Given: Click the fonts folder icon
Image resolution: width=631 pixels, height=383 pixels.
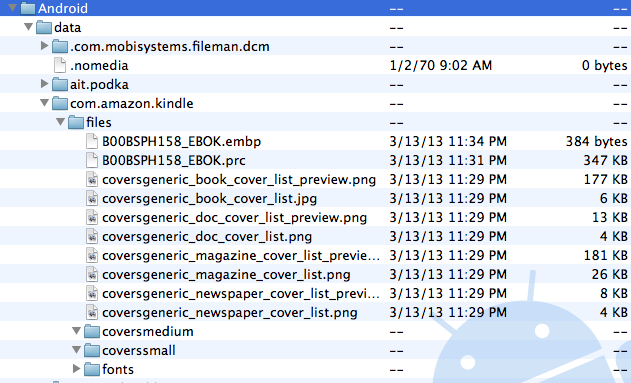Looking at the screenshot, I should coord(92,369).
